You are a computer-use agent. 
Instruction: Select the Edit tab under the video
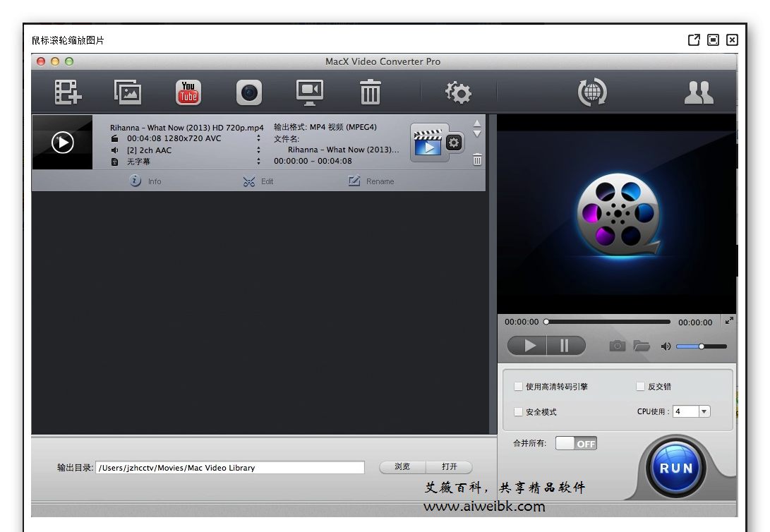[258, 181]
